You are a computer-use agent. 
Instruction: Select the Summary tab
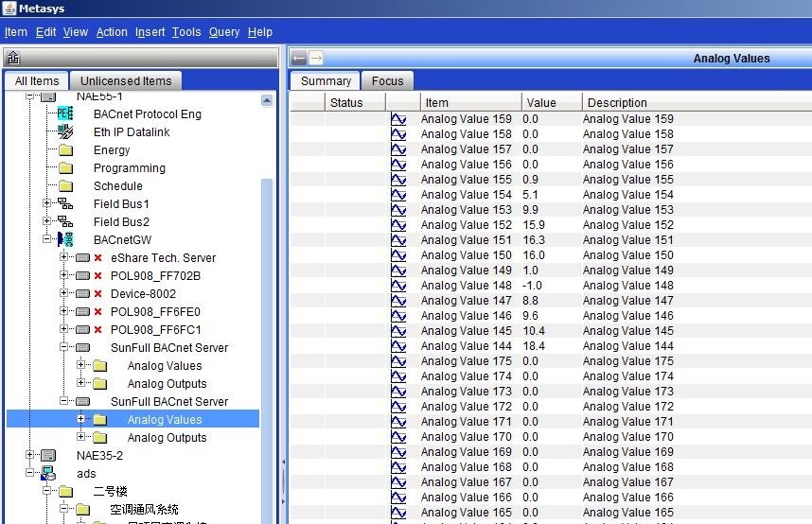click(x=326, y=80)
